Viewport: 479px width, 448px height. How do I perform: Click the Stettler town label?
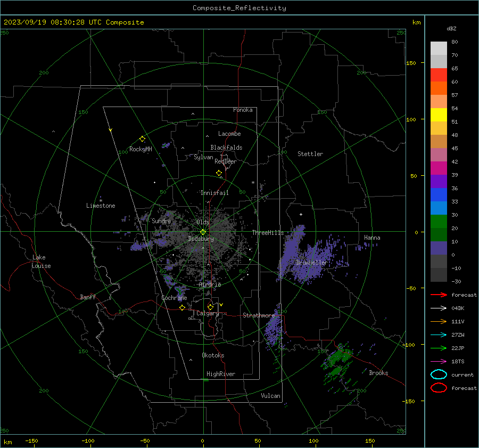pos(310,154)
